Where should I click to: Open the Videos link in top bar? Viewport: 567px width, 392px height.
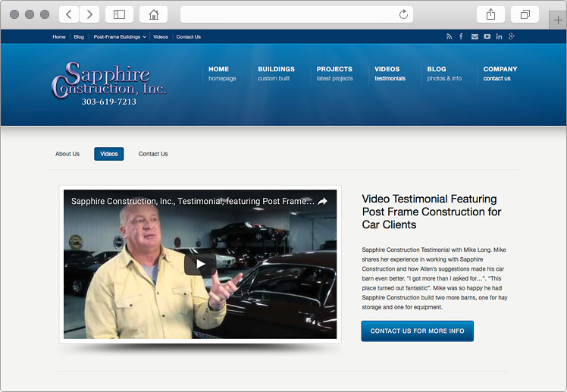point(161,37)
